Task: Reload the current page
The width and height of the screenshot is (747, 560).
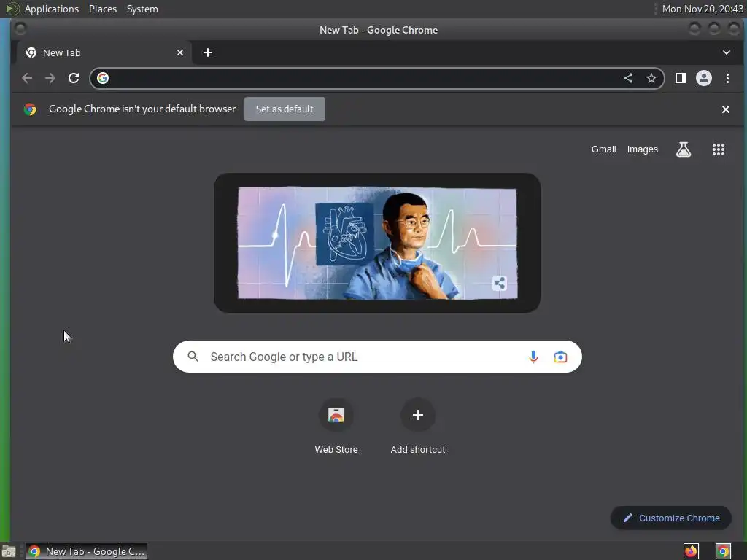Action: [x=74, y=78]
